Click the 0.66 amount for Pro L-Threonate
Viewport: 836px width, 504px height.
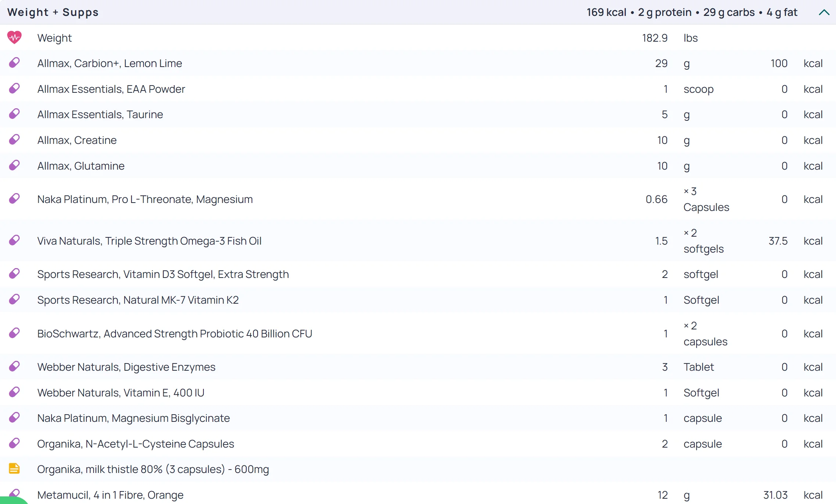[656, 199]
